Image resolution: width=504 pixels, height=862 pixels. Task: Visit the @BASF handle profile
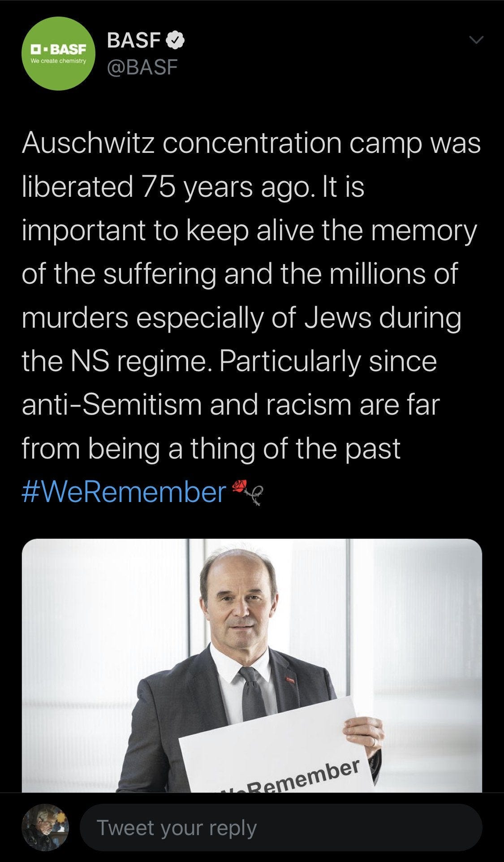pos(142,67)
